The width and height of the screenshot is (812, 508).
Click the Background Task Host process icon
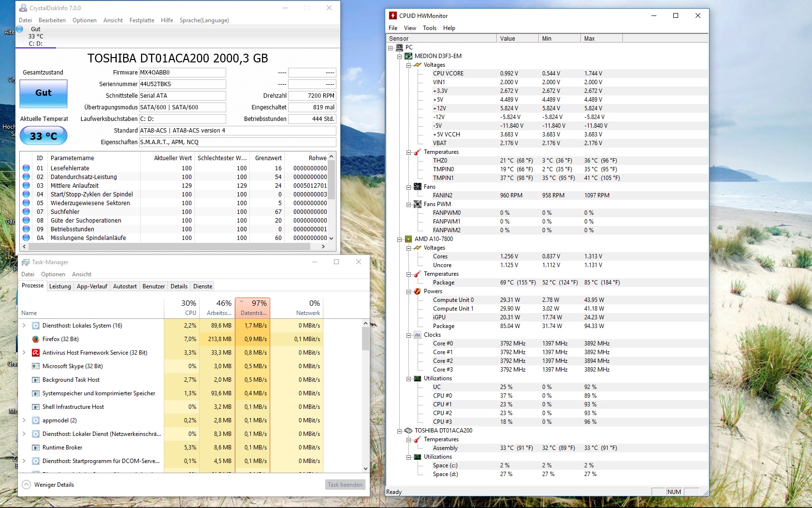(x=35, y=380)
